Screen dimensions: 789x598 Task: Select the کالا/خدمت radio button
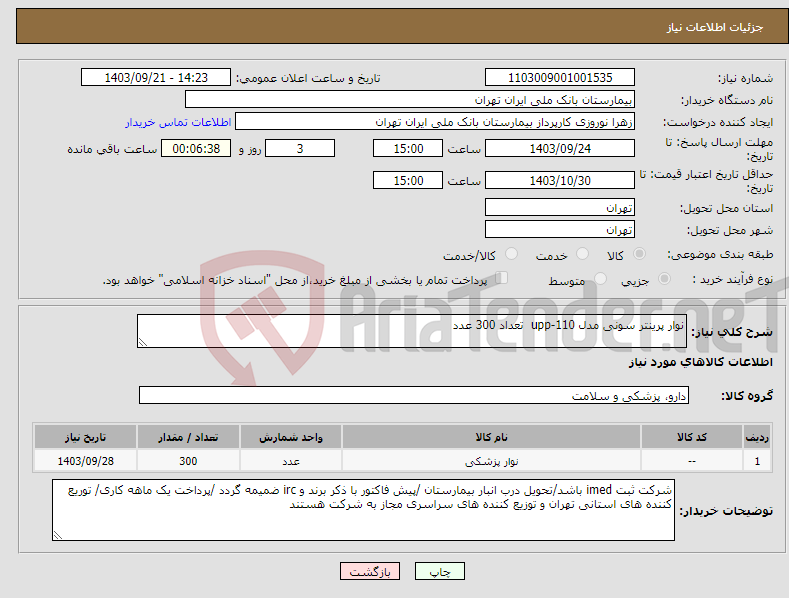pos(511,254)
